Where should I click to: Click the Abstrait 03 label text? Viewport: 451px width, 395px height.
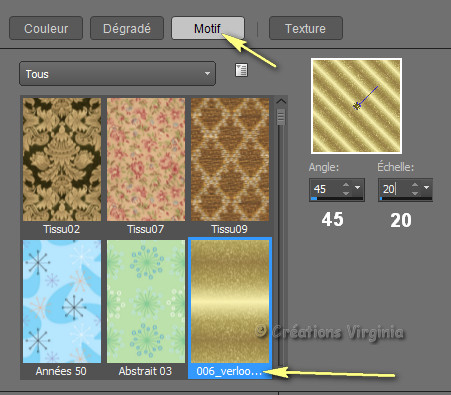click(145, 371)
